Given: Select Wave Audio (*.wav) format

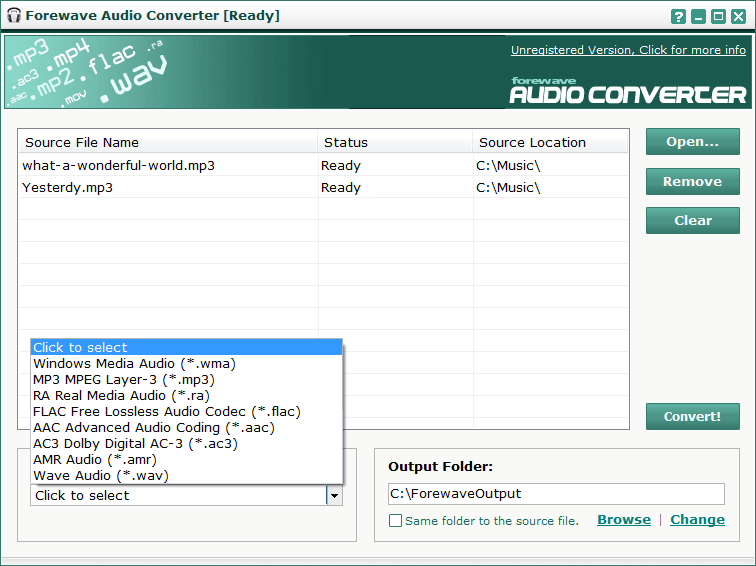Looking at the screenshot, I should point(186,475).
